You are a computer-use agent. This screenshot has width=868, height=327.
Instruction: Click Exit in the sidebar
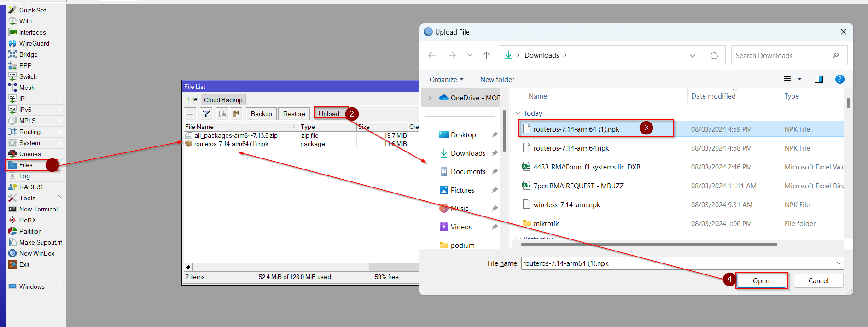[x=24, y=264]
